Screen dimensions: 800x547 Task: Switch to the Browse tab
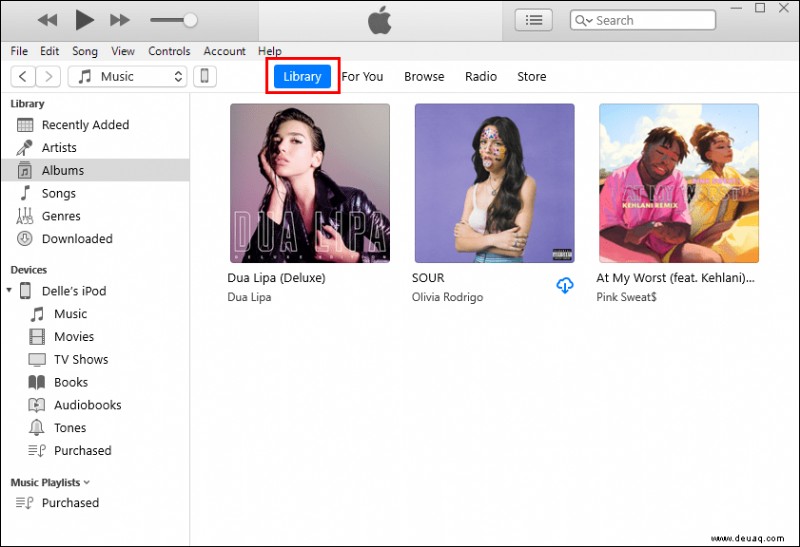[424, 77]
